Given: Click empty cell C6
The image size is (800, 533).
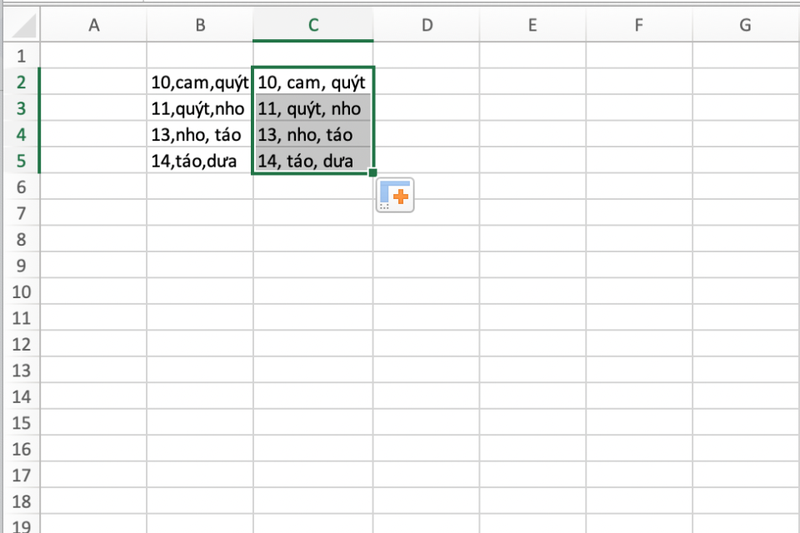Looking at the screenshot, I should pyautogui.click(x=313, y=187).
